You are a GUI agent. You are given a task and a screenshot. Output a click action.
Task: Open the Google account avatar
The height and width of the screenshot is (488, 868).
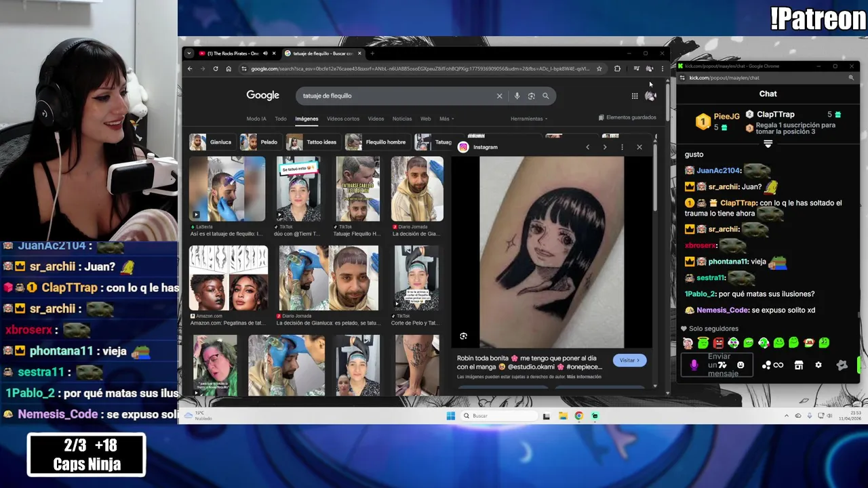click(650, 96)
